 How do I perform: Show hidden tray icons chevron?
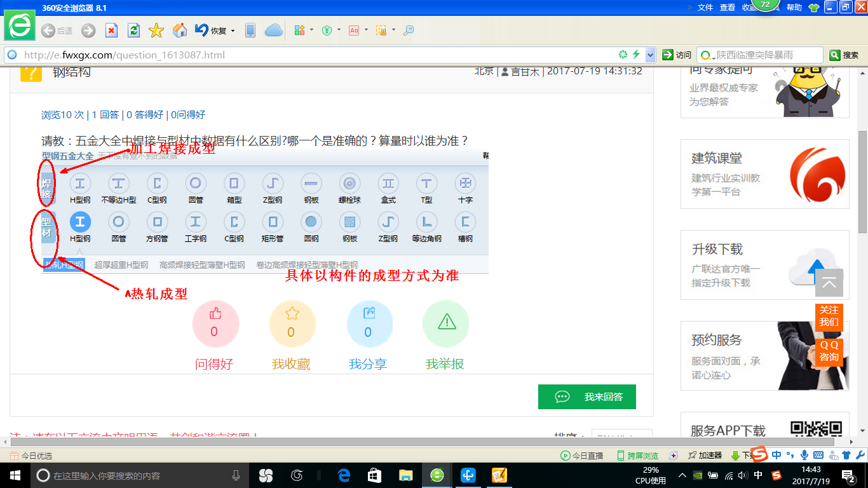tap(682, 475)
